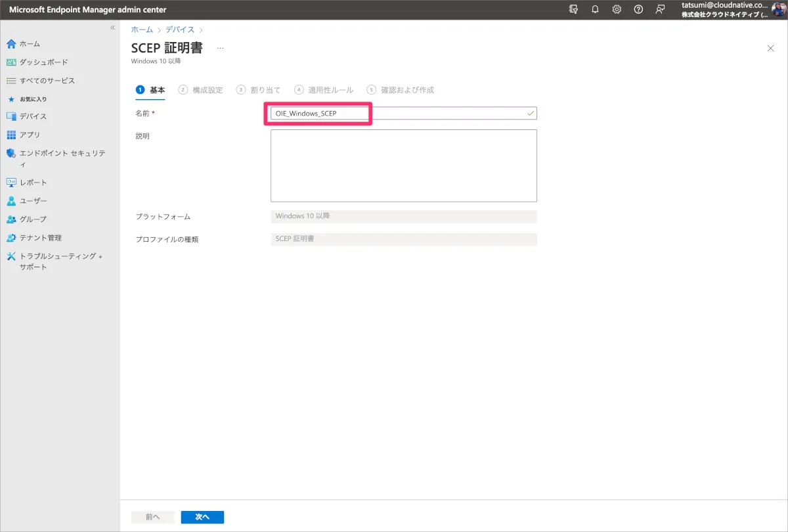Click the ホーム breadcrumb link
788x532 pixels.
[x=142, y=30]
